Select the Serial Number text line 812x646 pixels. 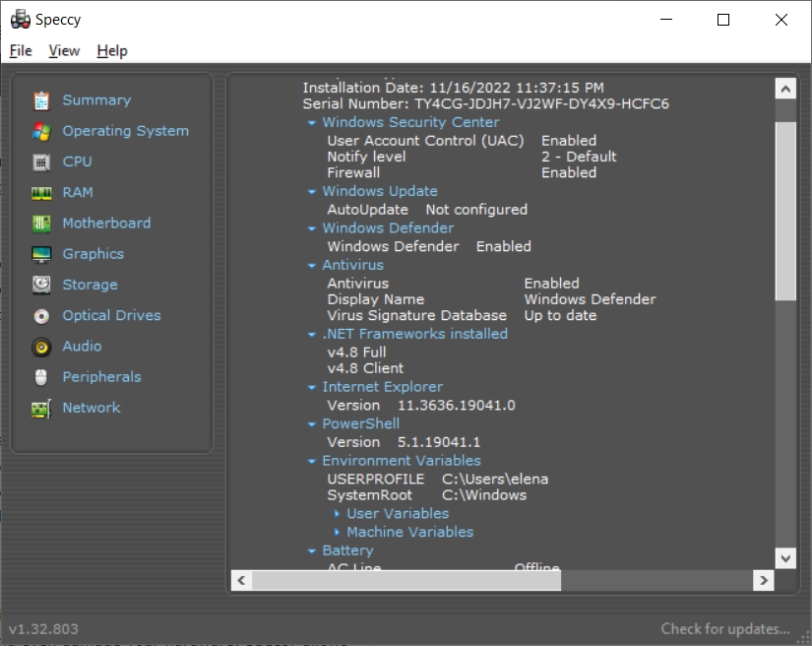pos(486,103)
